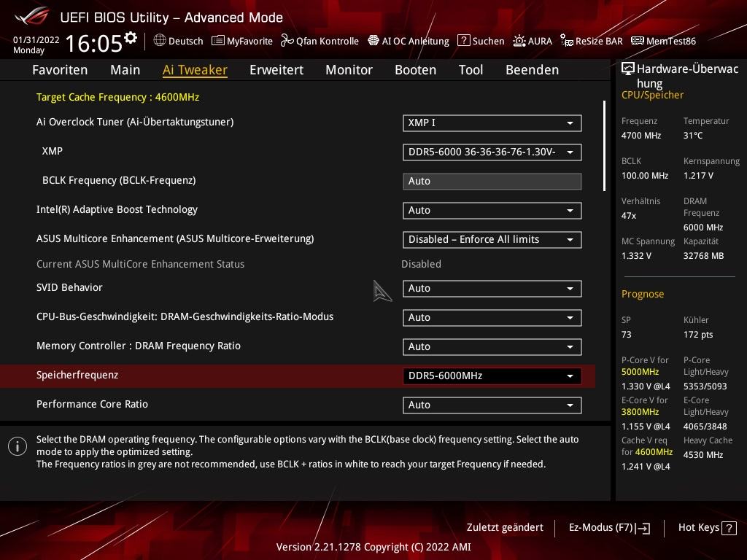Open the Intel Adaptive Boost Technology dropdown
The image size is (747, 560).
492,211
